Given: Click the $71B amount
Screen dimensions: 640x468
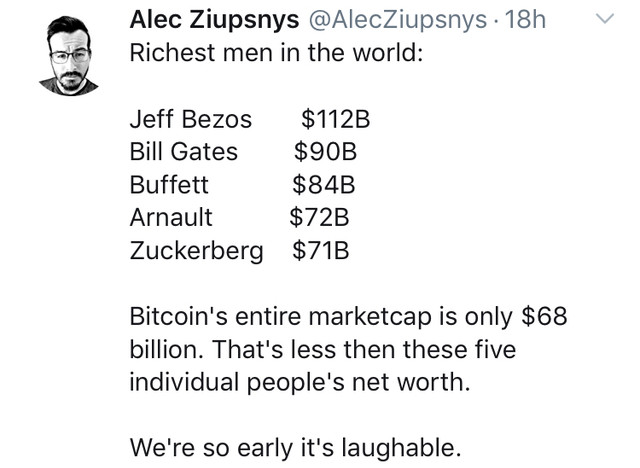Looking at the screenshot, I should (321, 250).
